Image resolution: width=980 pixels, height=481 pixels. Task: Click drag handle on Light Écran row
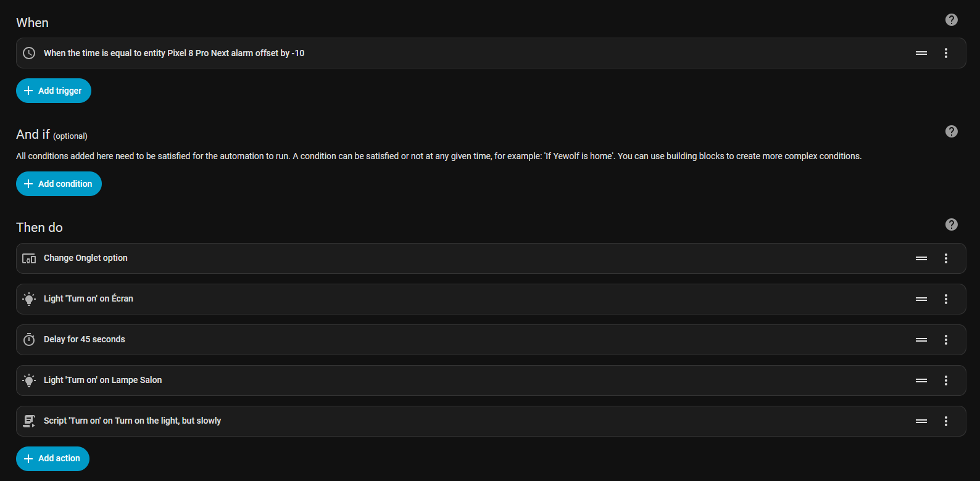pos(921,299)
